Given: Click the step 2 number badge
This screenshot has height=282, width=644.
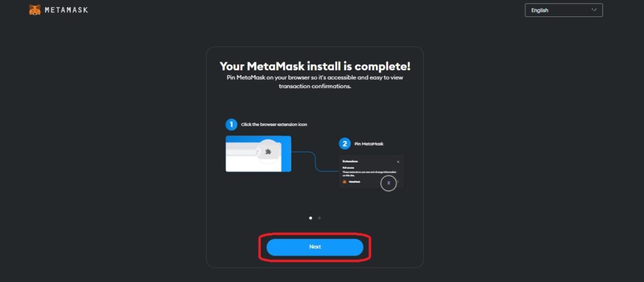Looking at the screenshot, I should point(345,144).
